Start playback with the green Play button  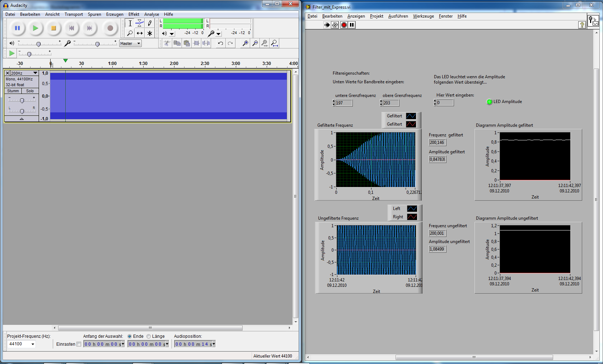[35, 28]
